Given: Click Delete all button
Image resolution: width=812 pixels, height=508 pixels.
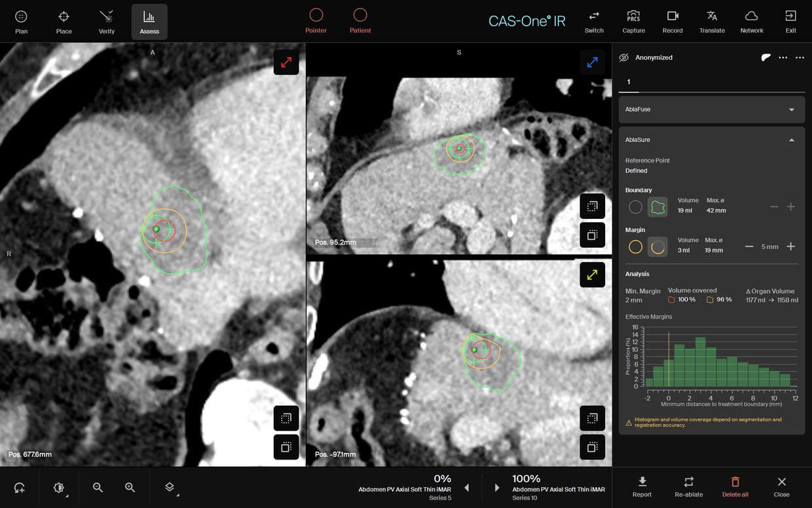Looking at the screenshot, I should pos(735,486).
